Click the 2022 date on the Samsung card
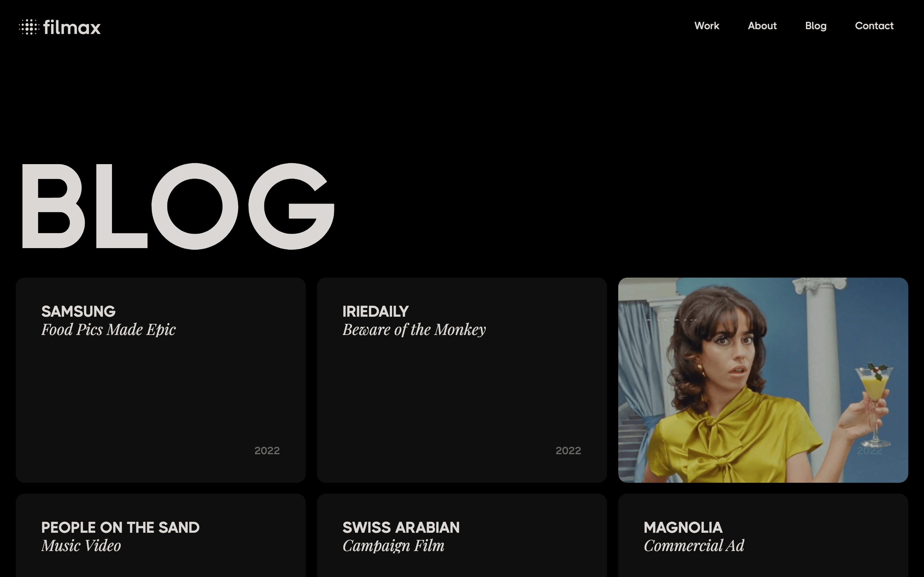The image size is (924, 577). 267,451
